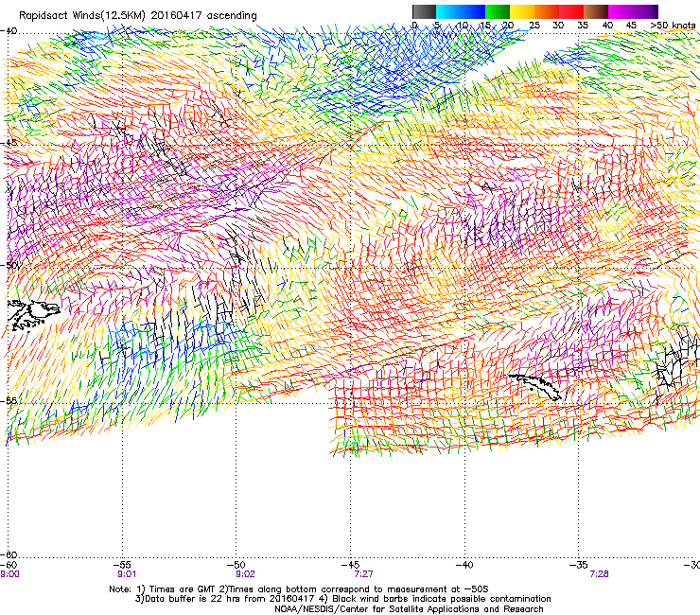
Task: Click the '-55' latitude label on left axis
Action: pos(9,400)
